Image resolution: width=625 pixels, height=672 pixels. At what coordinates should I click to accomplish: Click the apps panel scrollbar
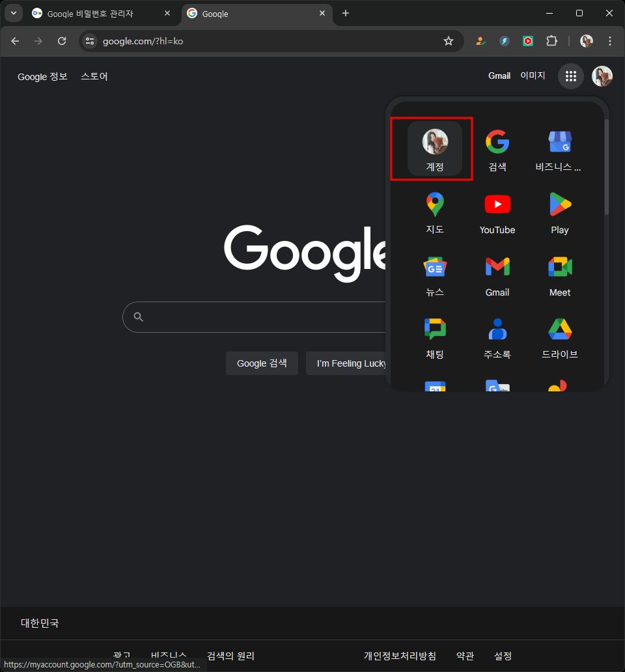coord(606,167)
